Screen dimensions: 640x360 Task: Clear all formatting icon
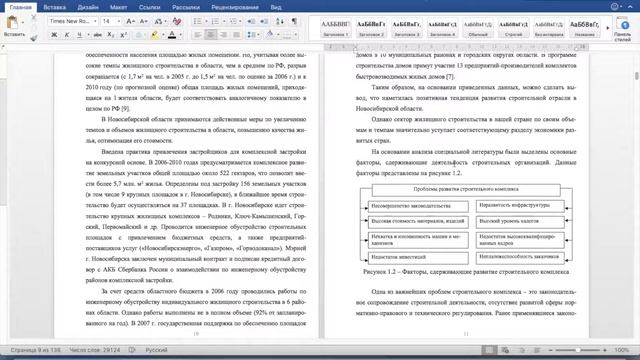point(177,21)
